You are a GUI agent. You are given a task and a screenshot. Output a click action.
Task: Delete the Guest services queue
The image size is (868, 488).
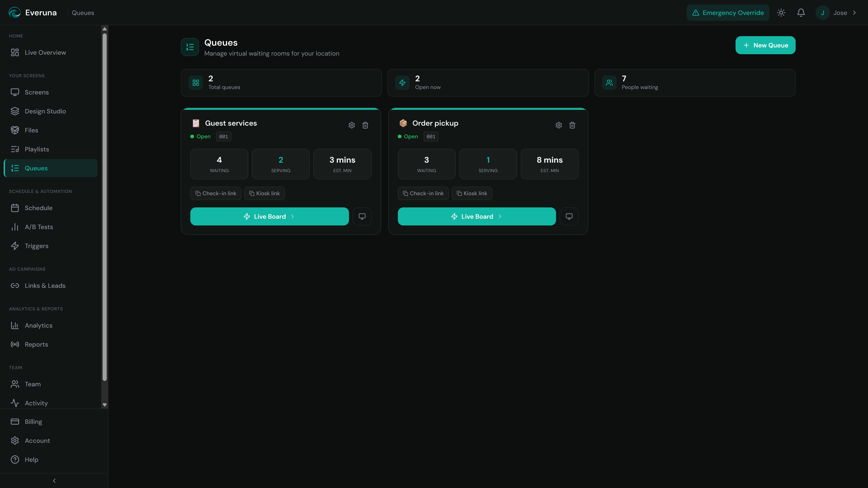[365, 125]
